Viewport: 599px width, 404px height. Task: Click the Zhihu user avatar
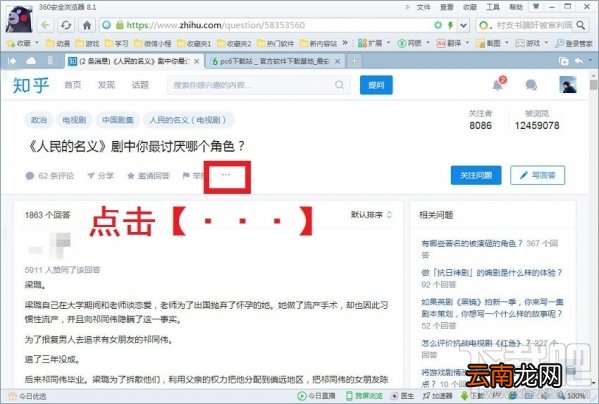click(x=568, y=85)
